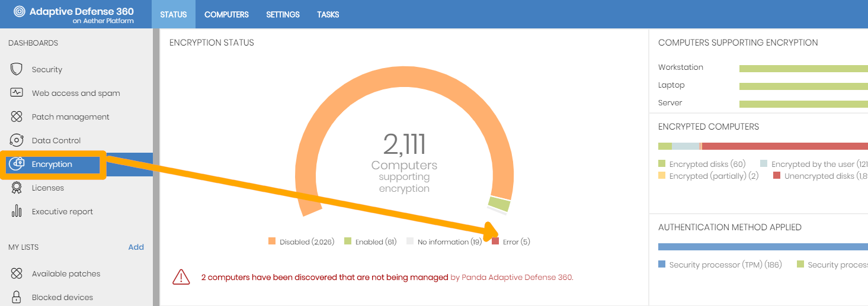The width and height of the screenshot is (868, 306).
Task: Click the Workstation bar in supporting encryption
Action: pos(803,68)
